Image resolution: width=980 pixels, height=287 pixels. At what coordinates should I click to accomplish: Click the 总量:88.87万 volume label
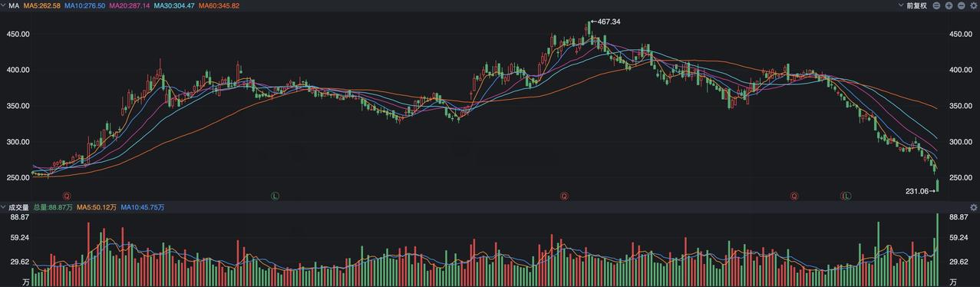pos(53,207)
